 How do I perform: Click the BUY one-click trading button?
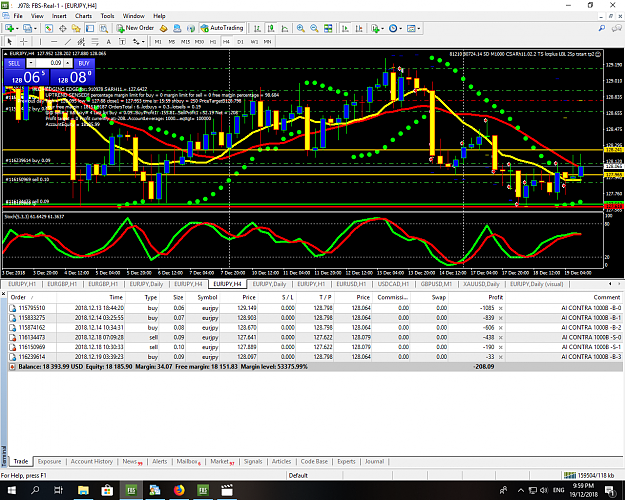point(84,63)
